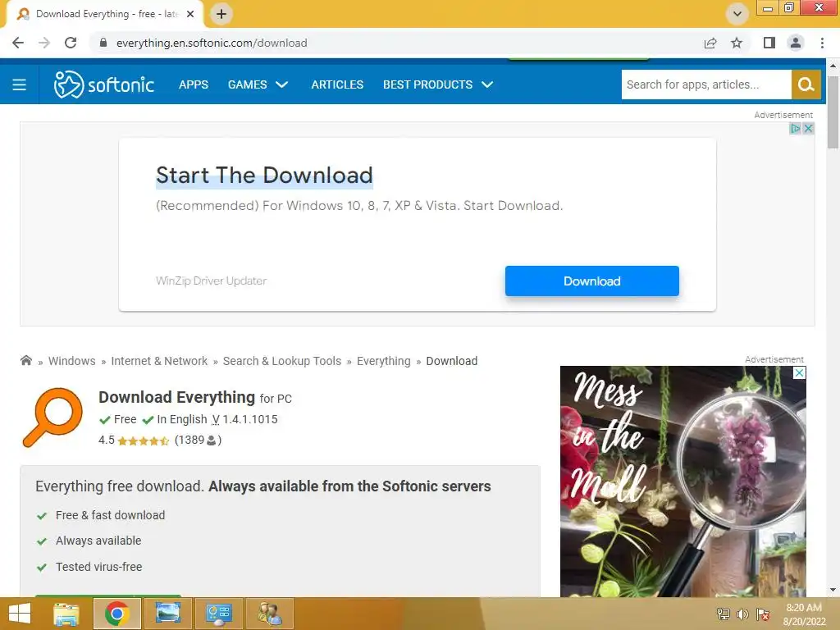The image size is (840, 630).
Task: Close the Mess in the Mall ad
Action: [799, 373]
